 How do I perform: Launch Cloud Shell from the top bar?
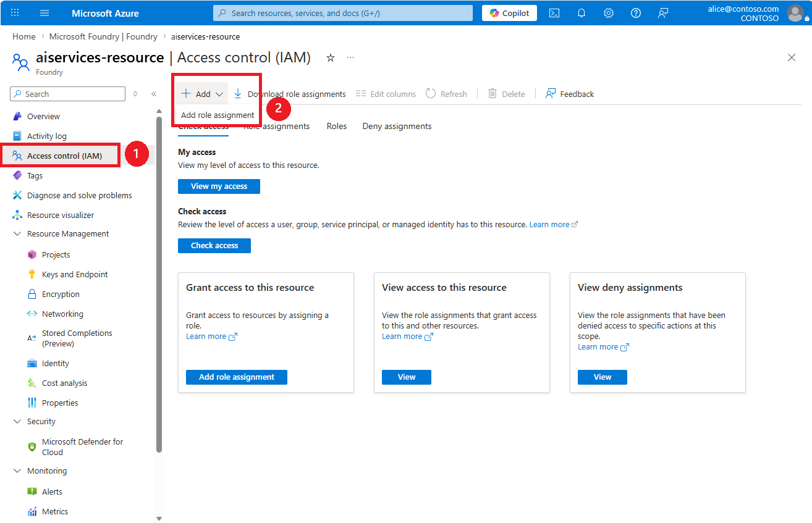tap(554, 13)
